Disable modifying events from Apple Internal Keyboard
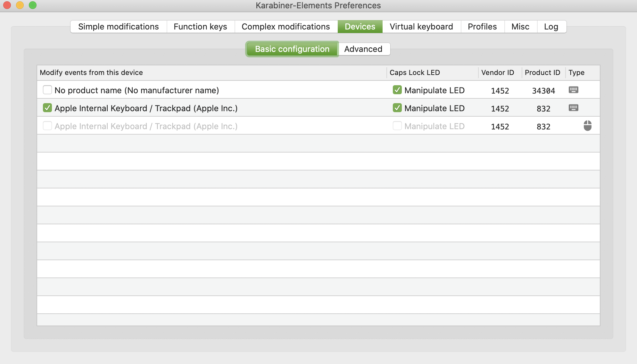The image size is (637, 364). [x=47, y=108]
